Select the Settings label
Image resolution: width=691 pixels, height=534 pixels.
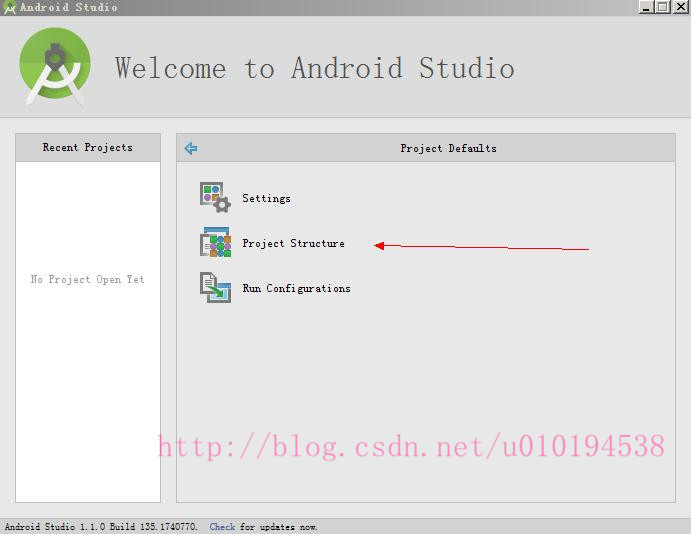266,198
